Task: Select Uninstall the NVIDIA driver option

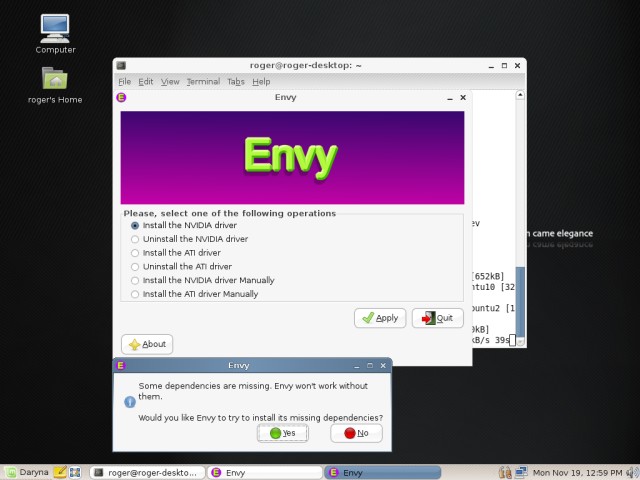Action: coord(189,239)
